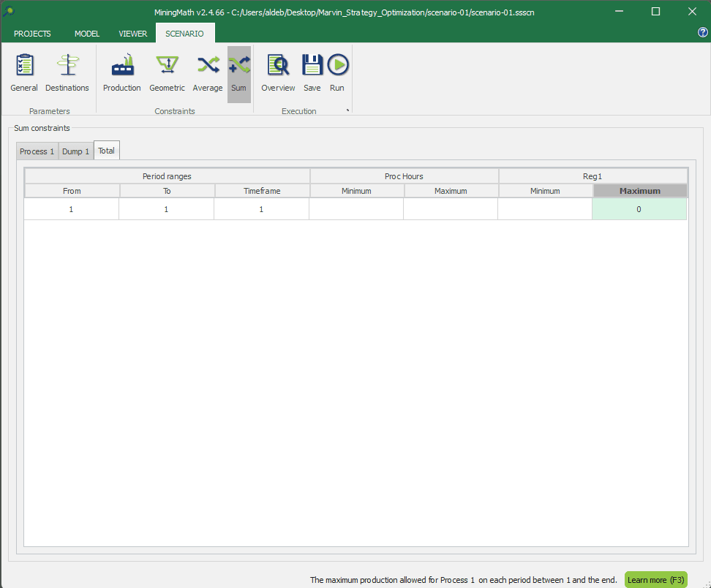Image resolution: width=711 pixels, height=588 pixels.
Task: Open the scenario Overview
Action: [278, 73]
